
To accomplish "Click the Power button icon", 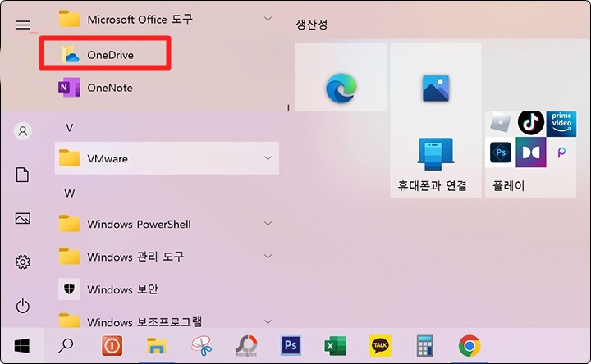I will coord(23,306).
